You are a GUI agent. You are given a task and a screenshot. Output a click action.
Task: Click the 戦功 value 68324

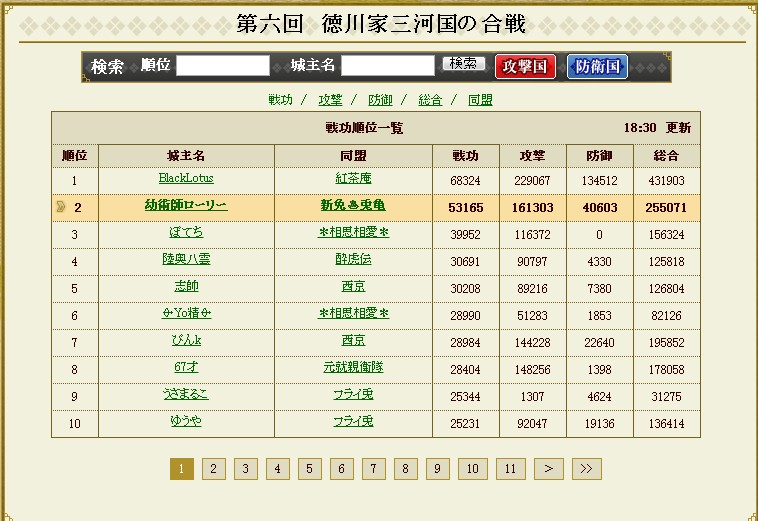pos(466,181)
